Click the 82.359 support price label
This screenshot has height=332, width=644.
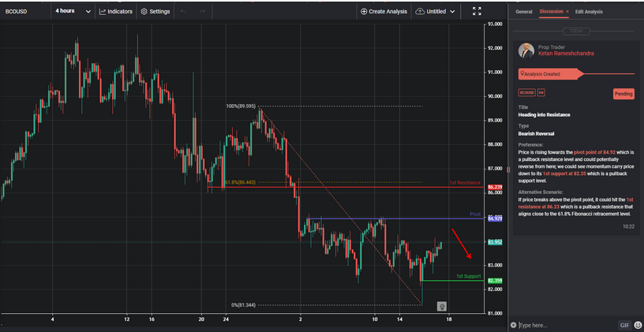pyautogui.click(x=495, y=281)
